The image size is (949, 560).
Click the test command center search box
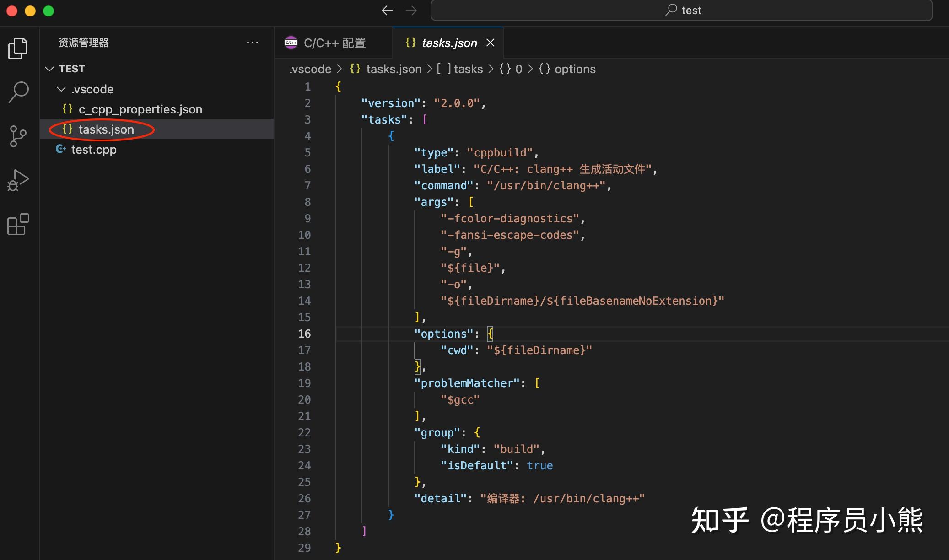[681, 11]
